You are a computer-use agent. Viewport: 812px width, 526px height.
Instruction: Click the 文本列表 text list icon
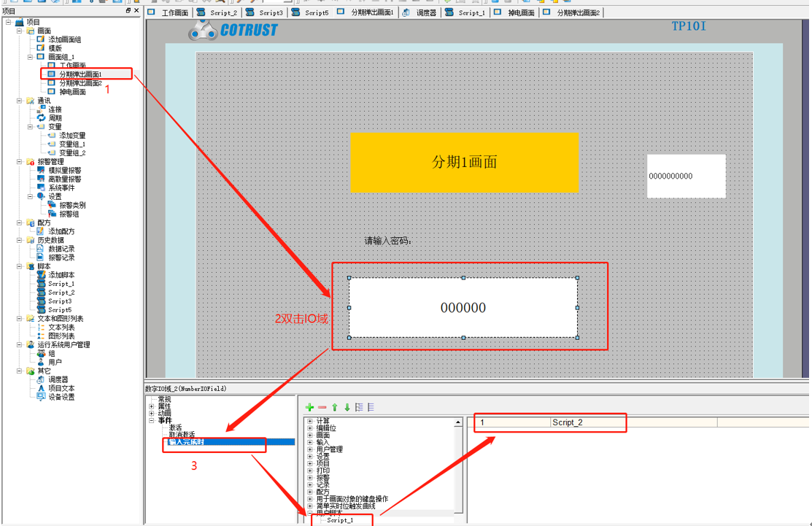click(41, 327)
